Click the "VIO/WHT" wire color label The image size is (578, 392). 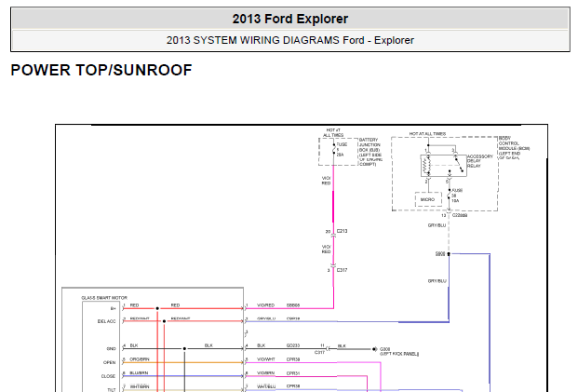266,359
